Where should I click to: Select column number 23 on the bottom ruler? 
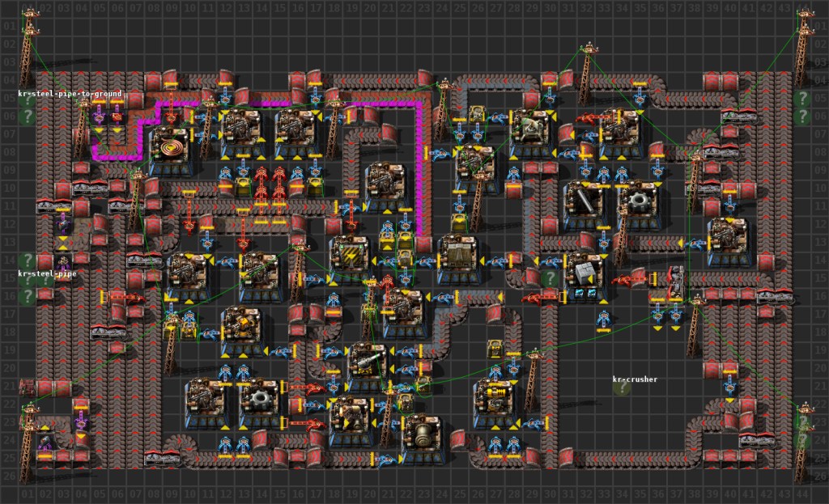tap(424, 494)
